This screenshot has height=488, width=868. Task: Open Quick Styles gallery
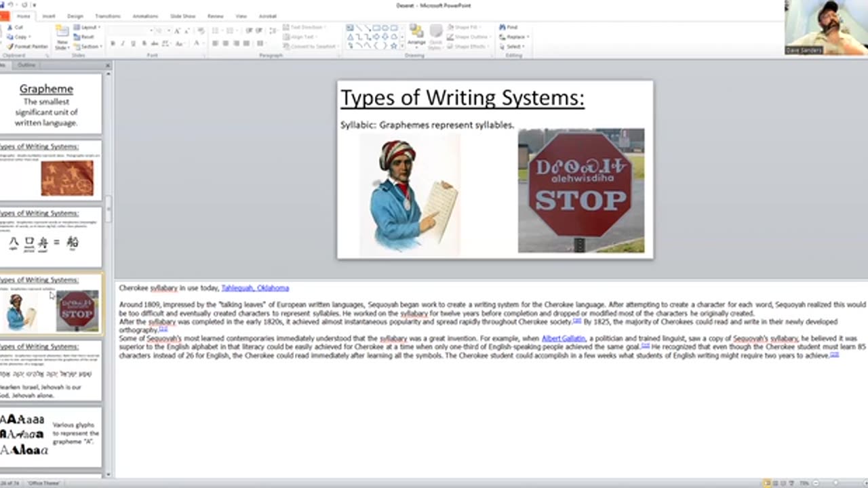click(435, 37)
